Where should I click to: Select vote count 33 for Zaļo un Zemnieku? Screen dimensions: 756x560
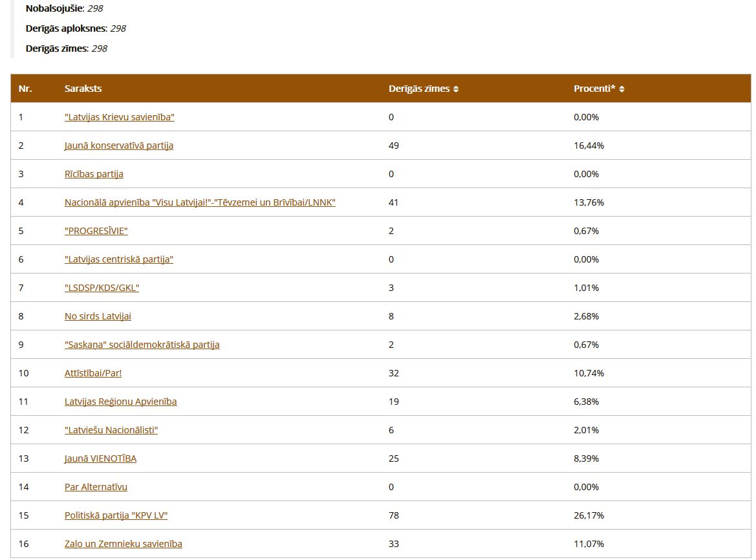tap(393, 544)
